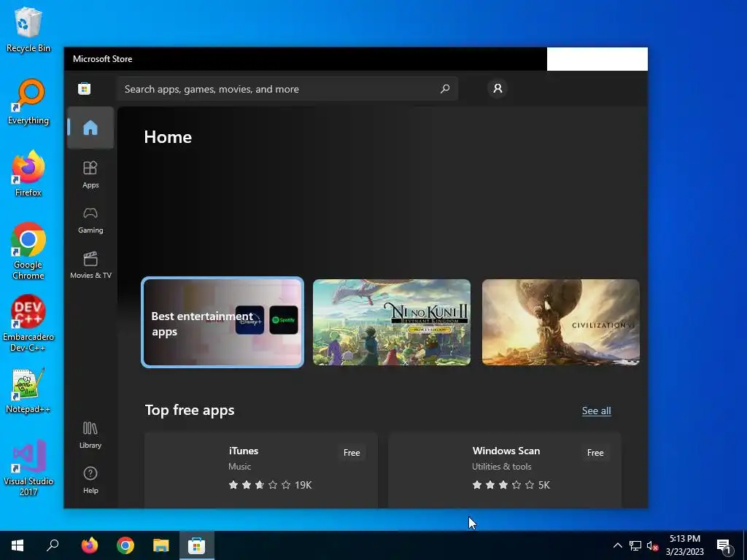Click the iTunes star rating 19K
This screenshot has height=560, width=747.
[270, 485]
